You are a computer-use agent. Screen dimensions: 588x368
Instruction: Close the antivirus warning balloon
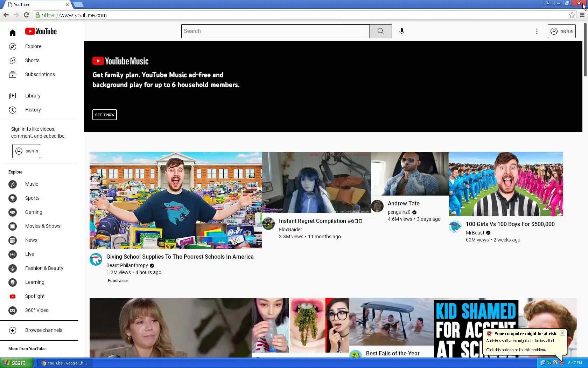pos(562,333)
